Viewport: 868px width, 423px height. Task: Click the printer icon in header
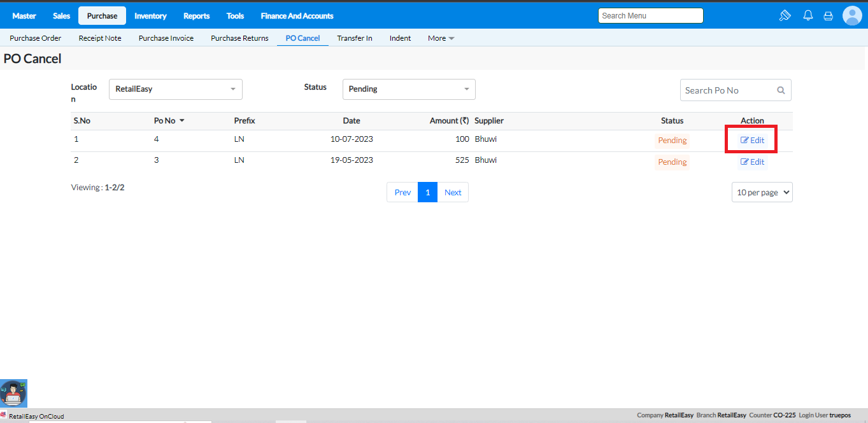[828, 16]
